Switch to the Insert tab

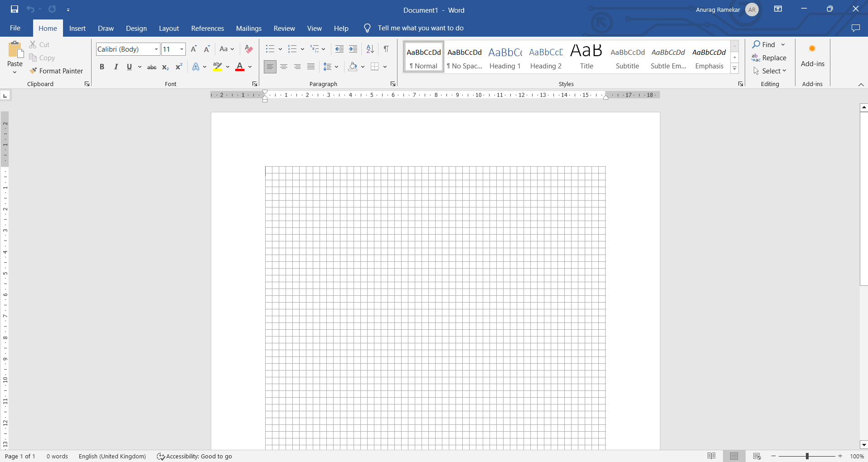(78, 28)
